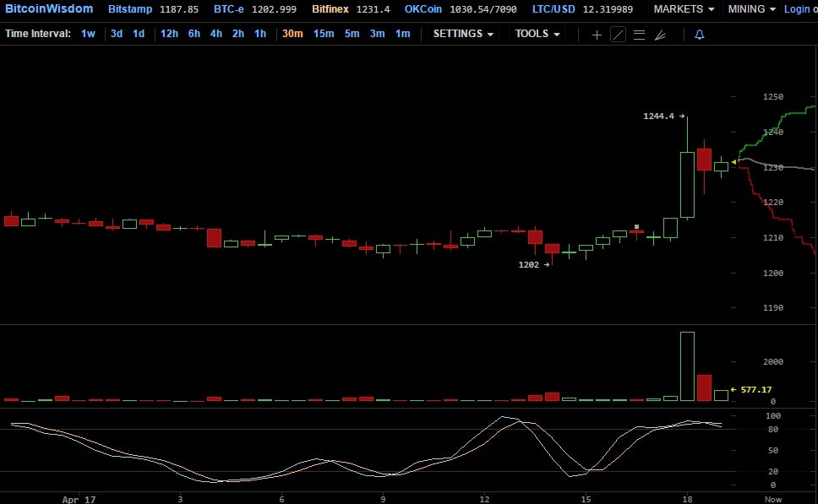Viewport: 818px width, 504px height.
Task: Set time interval to 15m
Action: [323, 34]
